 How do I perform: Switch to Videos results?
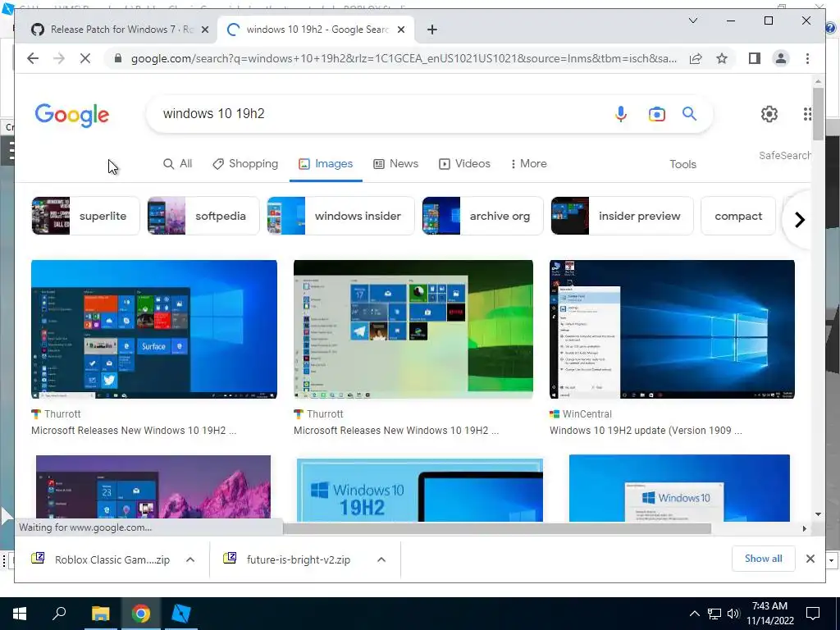coord(464,164)
